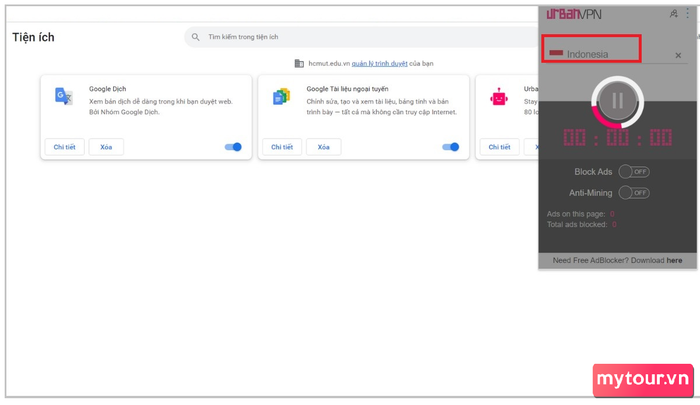Click the Google Dịch extension icon
Image resolution: width=700 pixels, height=405 pixels.
tap(64, 96)
